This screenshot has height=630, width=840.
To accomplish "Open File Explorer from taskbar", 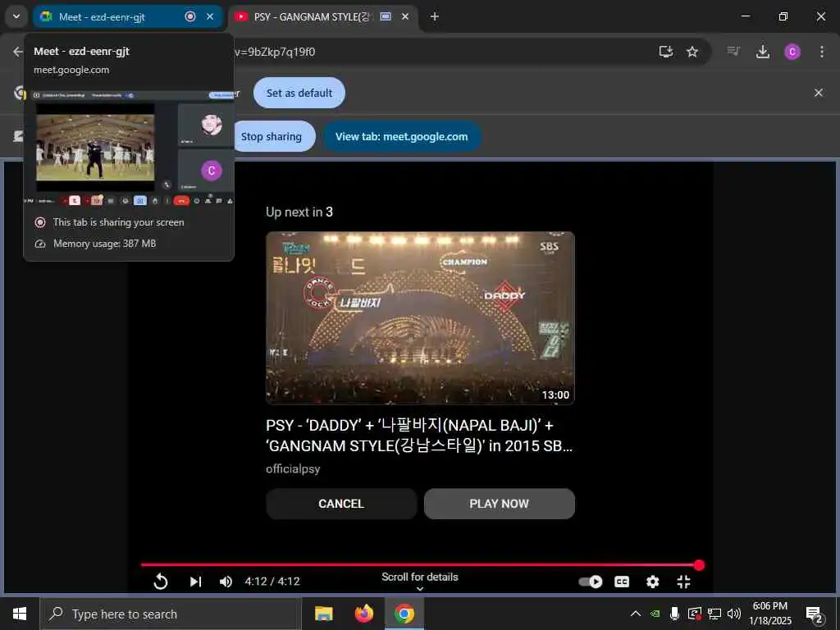I will tap(323, 614).
